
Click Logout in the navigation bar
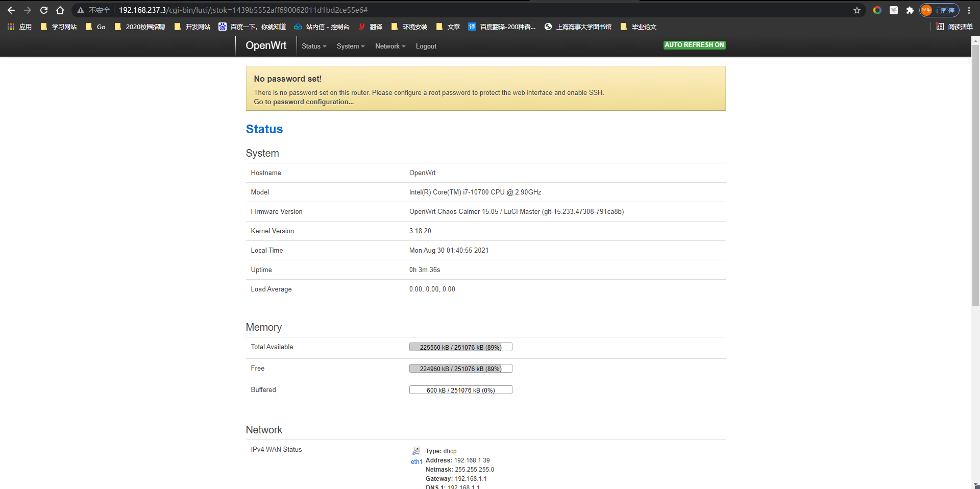click(x=426, y=46)
